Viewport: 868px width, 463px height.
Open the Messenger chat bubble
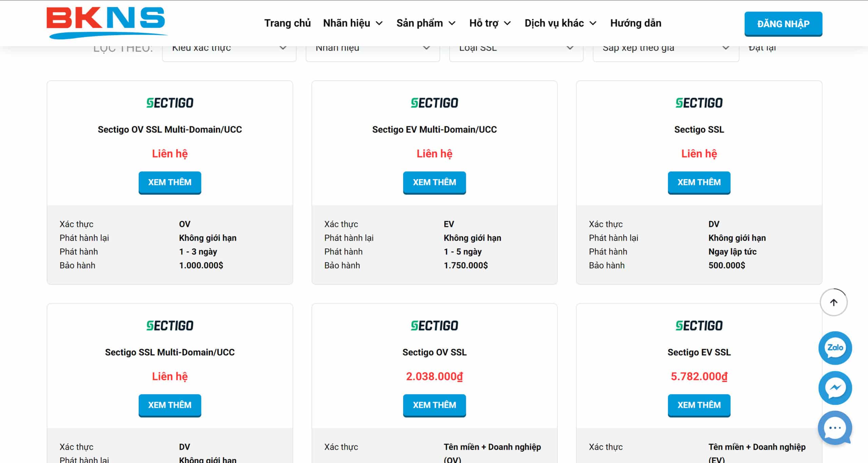tap(835, 388)
